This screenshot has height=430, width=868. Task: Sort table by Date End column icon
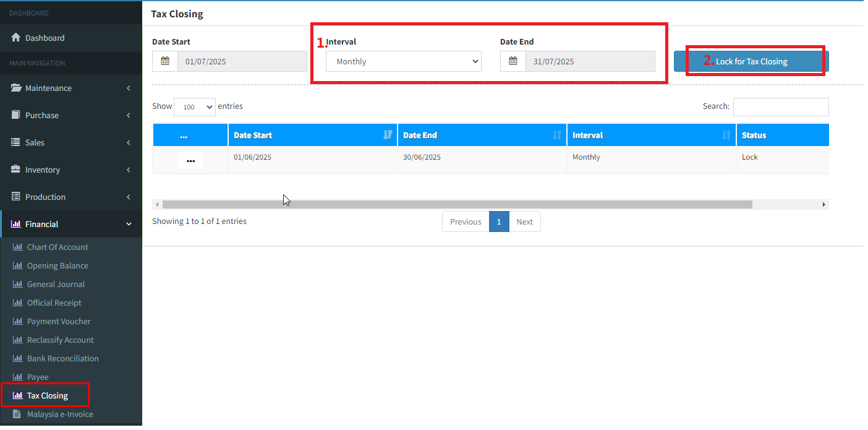(557, 135)
